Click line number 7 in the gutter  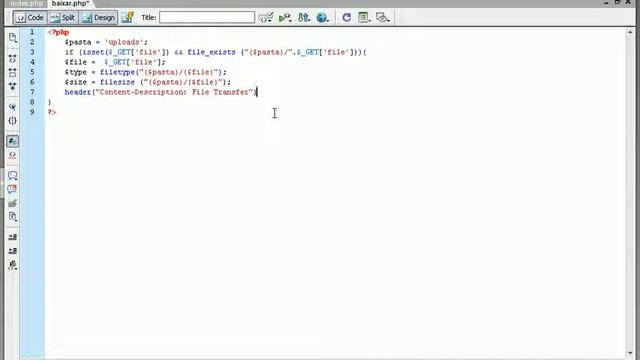[x=32, y=92]
